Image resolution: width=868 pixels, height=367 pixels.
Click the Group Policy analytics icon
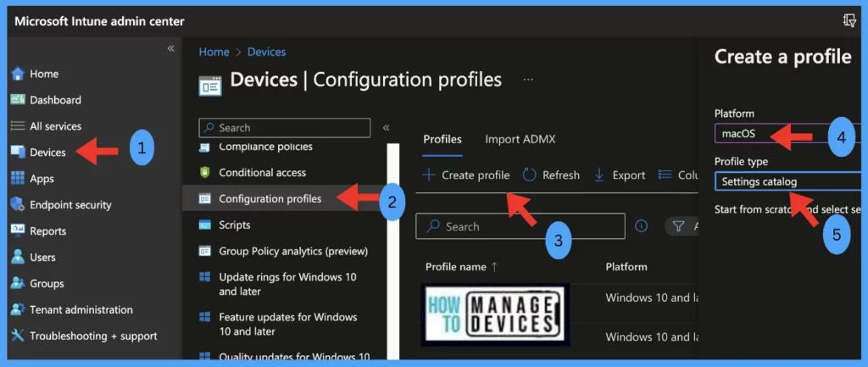pos(205,251)
